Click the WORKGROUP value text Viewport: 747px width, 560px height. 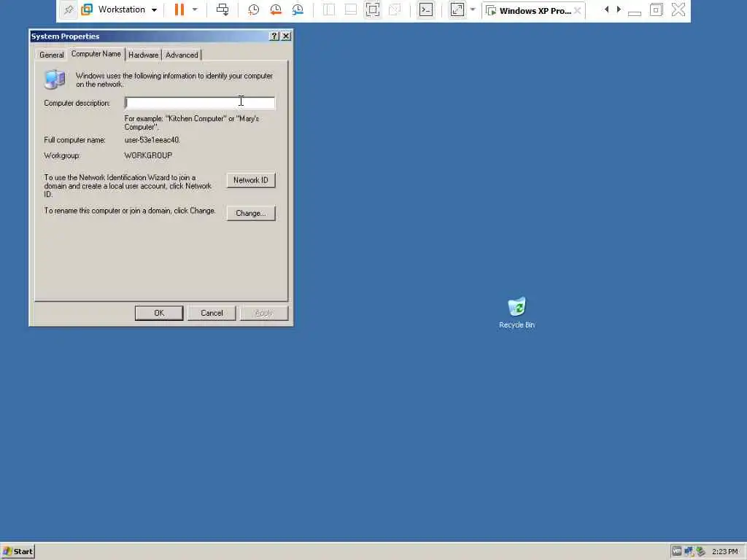pyautogui.click(x=148, y=155)
